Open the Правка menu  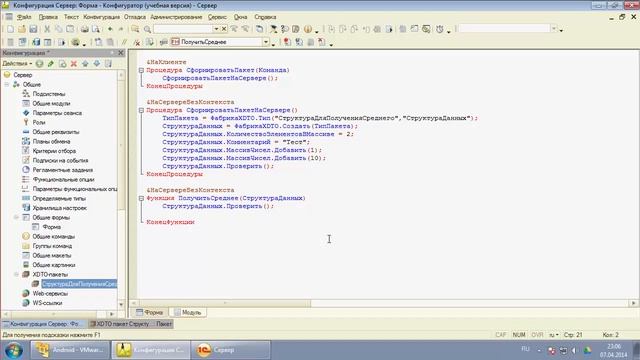click(x=48, y=17)
